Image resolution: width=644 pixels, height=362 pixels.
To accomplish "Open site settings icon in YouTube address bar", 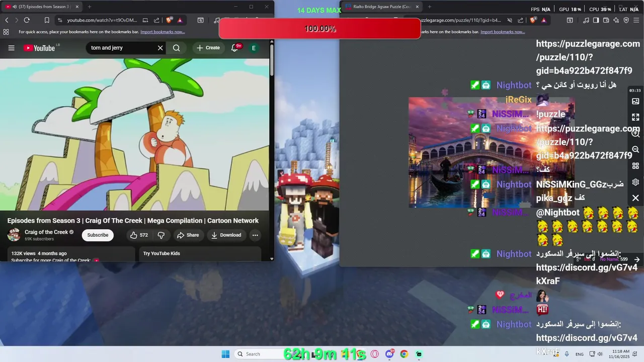I will click(60, 20).
